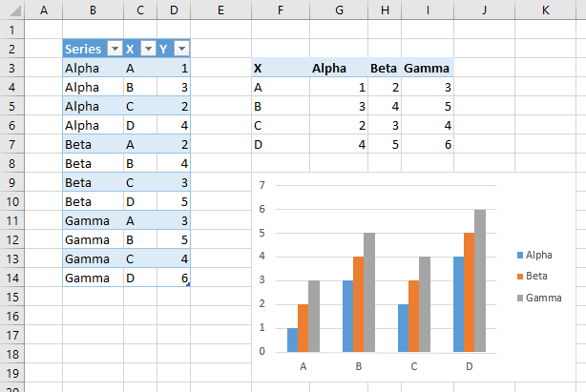This screenshot has width=586, height=392.
Task: Click cell H6 with value 3
Action: click(385, 125)
